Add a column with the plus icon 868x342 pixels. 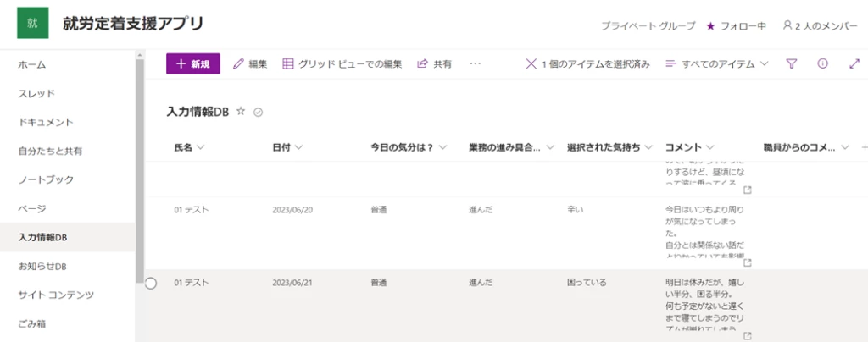point(864,147)
